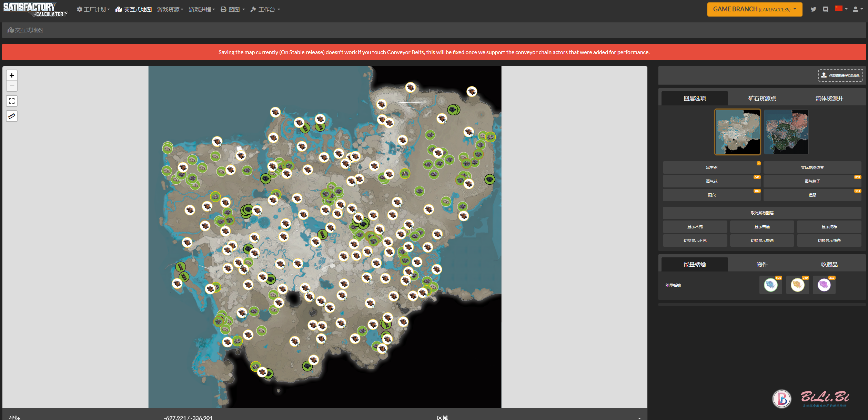Click the save file upload drop zone
Screen dimensions: 868x420
tap(840, 75)
